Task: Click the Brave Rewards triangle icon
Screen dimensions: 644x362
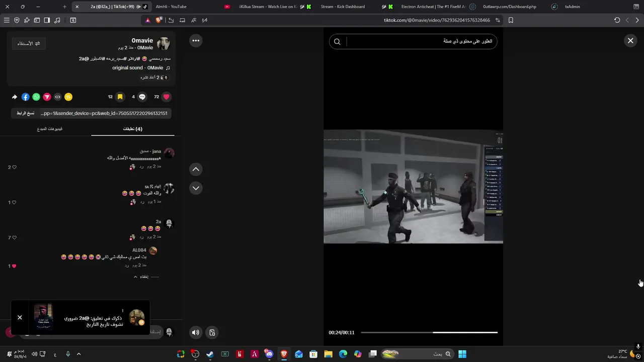Action: [x=148, y=20]
